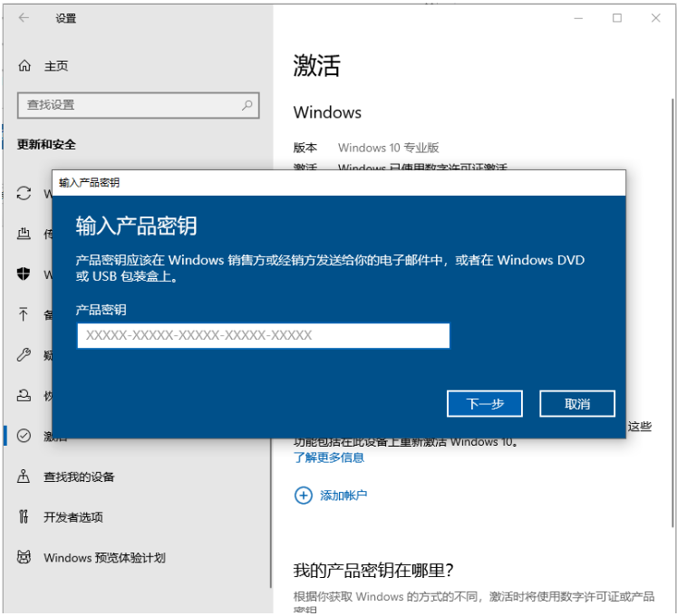The height and width of the screenshot is (616, 677).
Task: Open the 了解更多信息 link
Action: point(329,457)
